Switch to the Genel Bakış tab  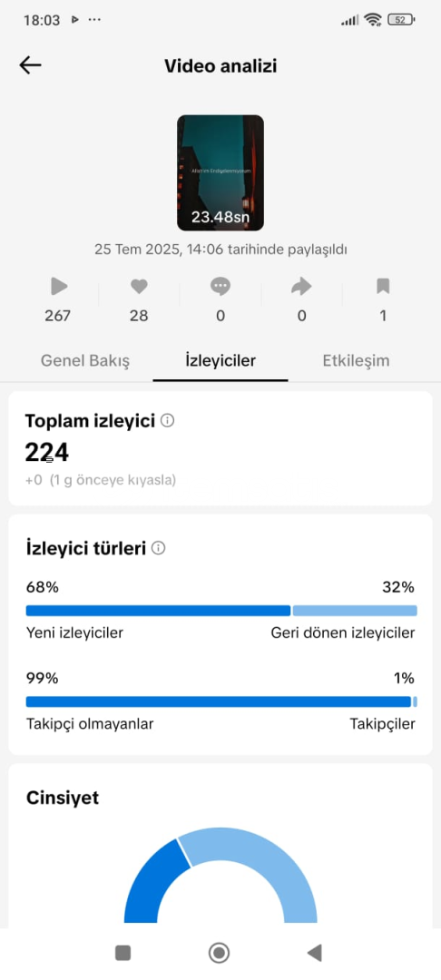point(85,360)
